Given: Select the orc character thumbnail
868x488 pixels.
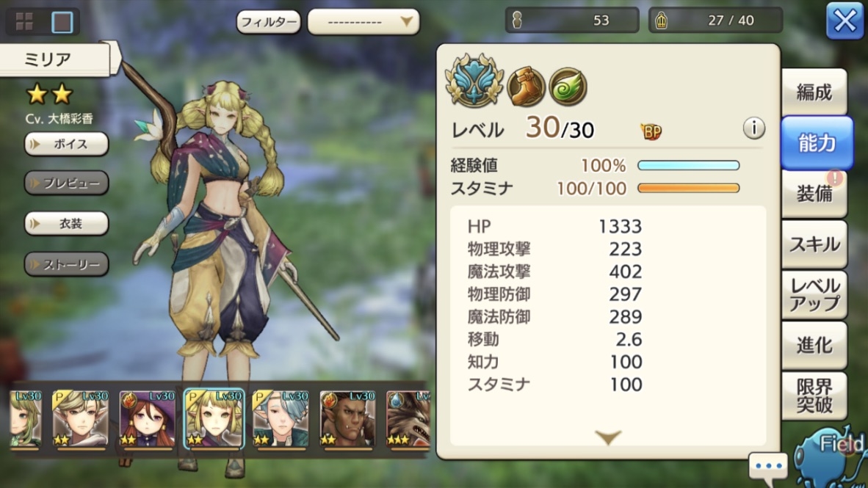Looking at the screenshot, I should tap(347, 419).
